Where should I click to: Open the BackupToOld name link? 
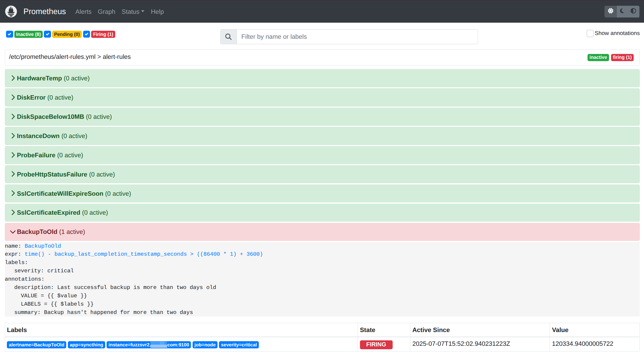point(43,246)
